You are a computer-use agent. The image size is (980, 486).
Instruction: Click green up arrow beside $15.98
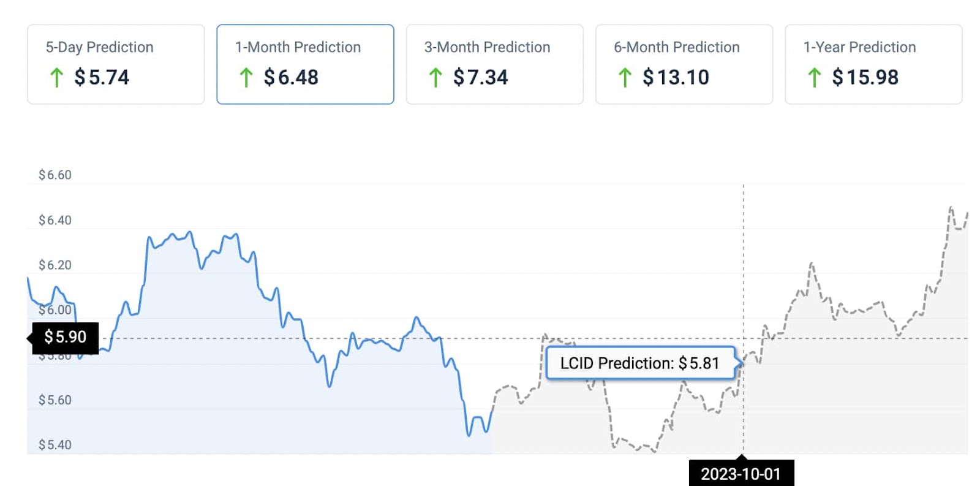tap(814, 78)
